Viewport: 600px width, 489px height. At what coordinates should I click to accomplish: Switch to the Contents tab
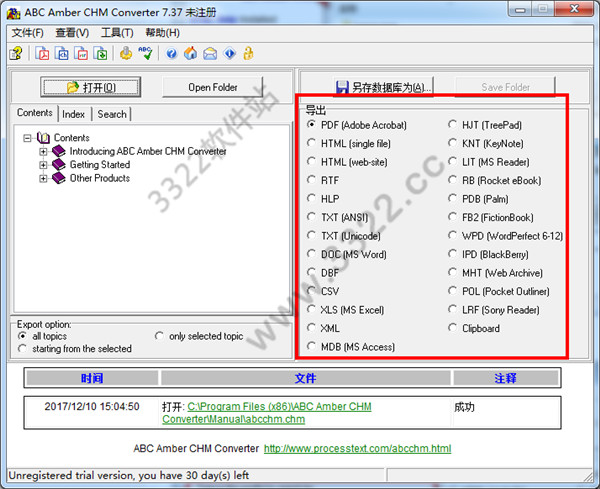tap(34, 113)
